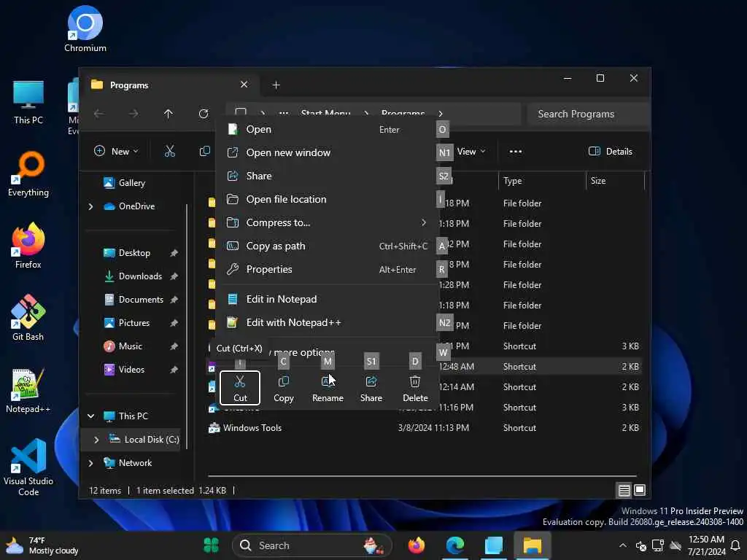Click Copy in the context menu
The width and height of the screenshot is (747, 560).
click(x=284, y=388)
